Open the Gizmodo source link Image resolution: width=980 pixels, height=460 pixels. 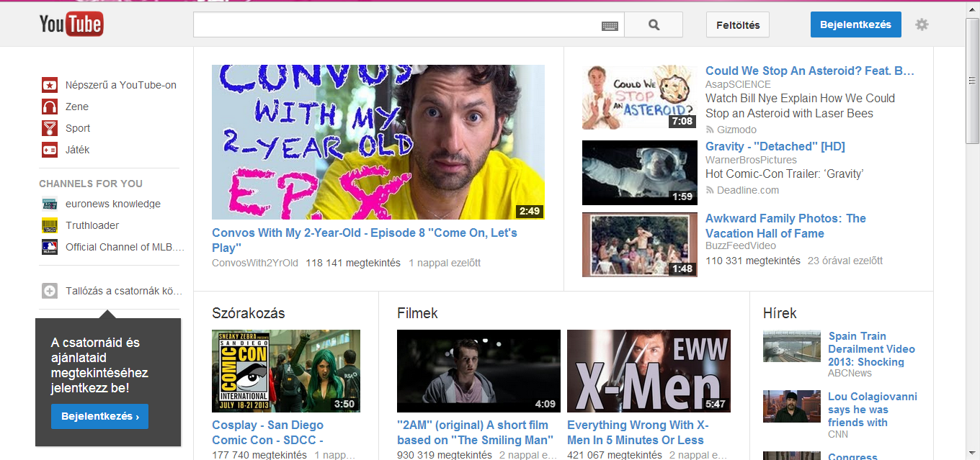[736, 130]
